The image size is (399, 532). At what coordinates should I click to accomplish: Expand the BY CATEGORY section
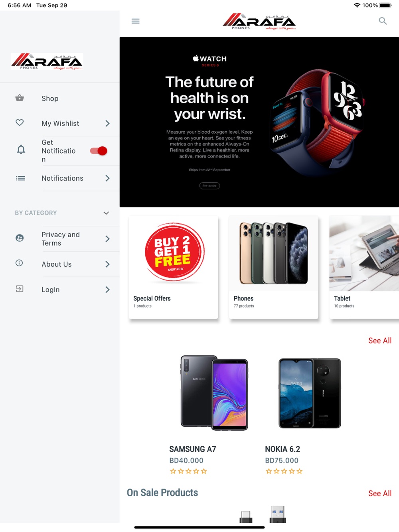[106, 213]
